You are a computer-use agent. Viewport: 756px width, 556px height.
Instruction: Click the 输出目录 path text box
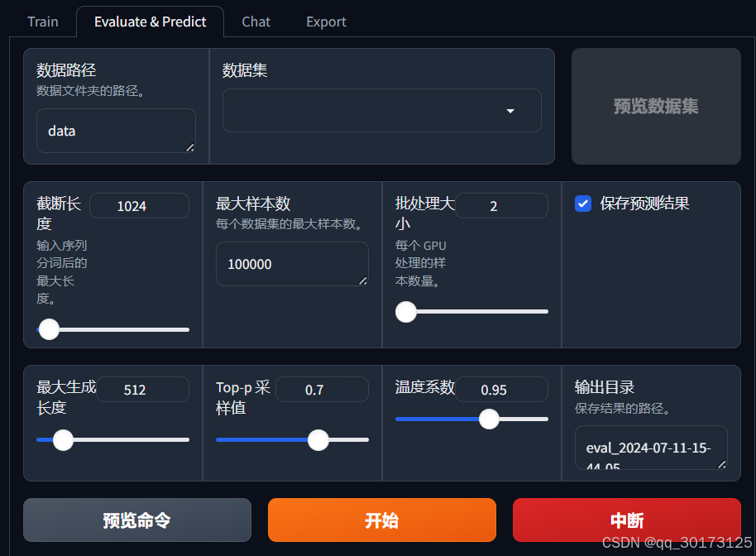(x=650, y=448)
